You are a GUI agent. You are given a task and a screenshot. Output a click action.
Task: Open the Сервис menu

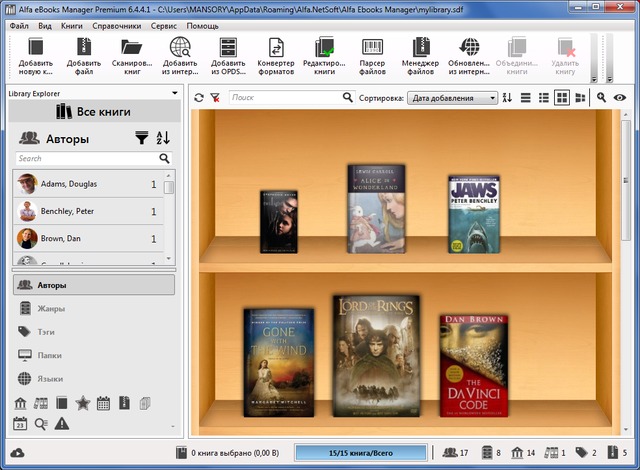point(164,26)
